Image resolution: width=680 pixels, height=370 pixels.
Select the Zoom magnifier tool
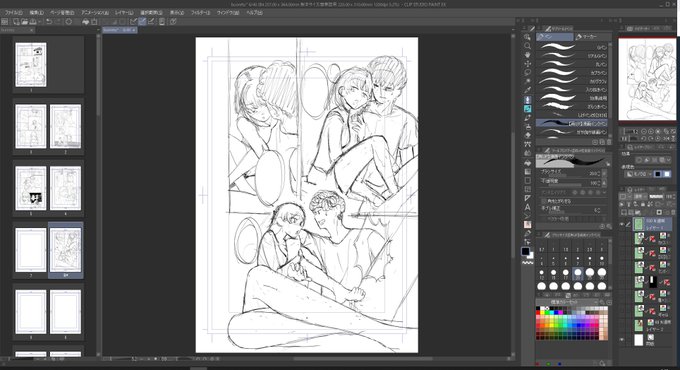click(527, 46)
